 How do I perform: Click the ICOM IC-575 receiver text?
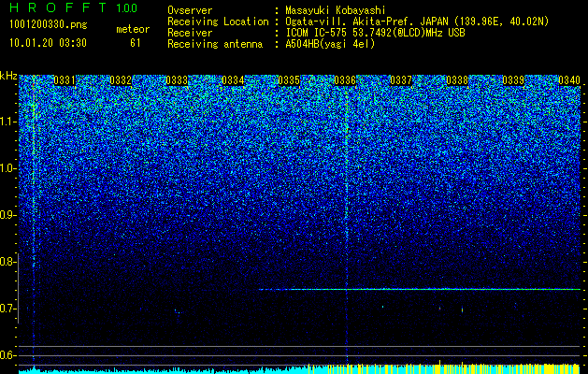[x=375, y=33]
